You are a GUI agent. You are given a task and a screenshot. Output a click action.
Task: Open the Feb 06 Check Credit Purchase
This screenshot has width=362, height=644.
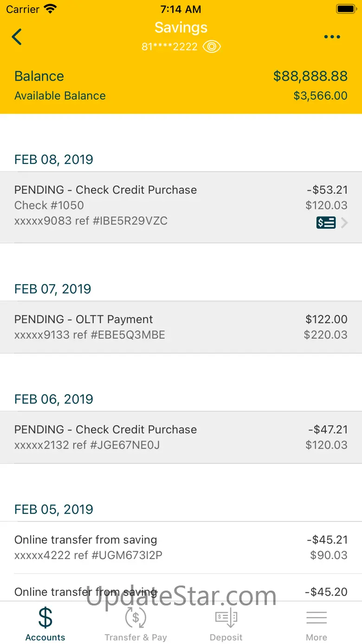coord(181,437)
